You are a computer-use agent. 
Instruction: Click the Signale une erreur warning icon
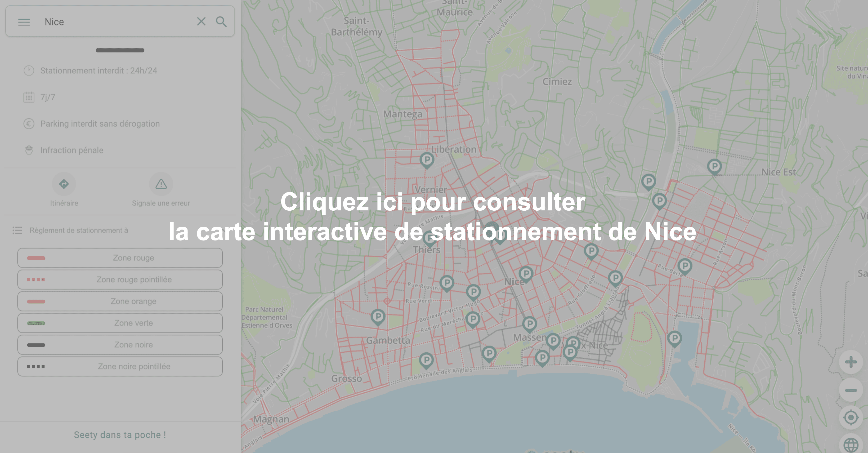(x=161, y=184)
